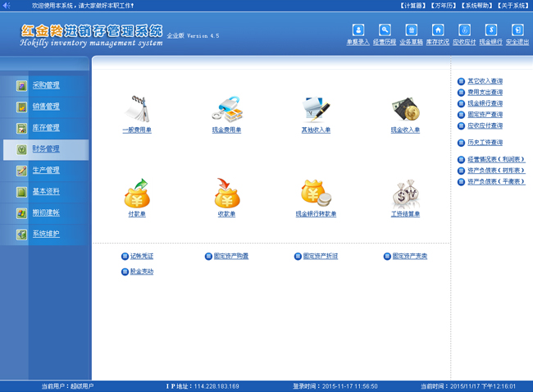Click the 安全退出 exit icon
Viewport: 533px width, 392px height.
point(517,31)
